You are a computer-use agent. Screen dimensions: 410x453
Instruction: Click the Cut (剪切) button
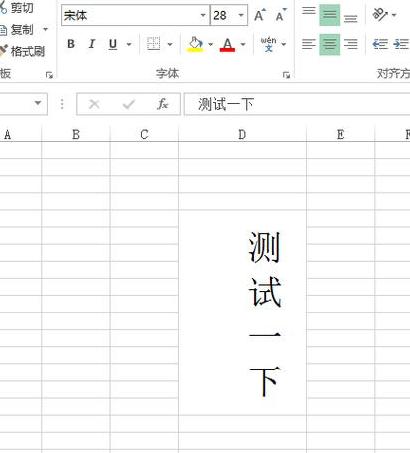pyautogui.click(x=17, y=7)
